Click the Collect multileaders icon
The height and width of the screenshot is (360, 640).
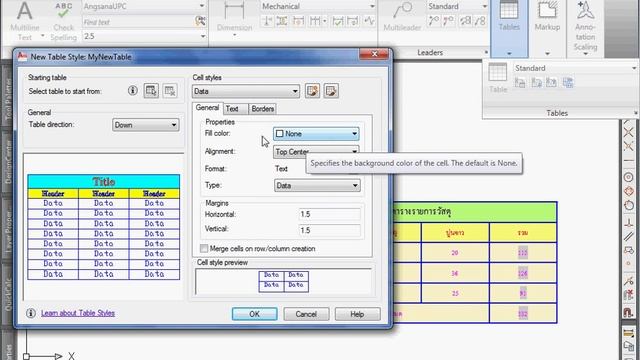(x=480, y=21)
